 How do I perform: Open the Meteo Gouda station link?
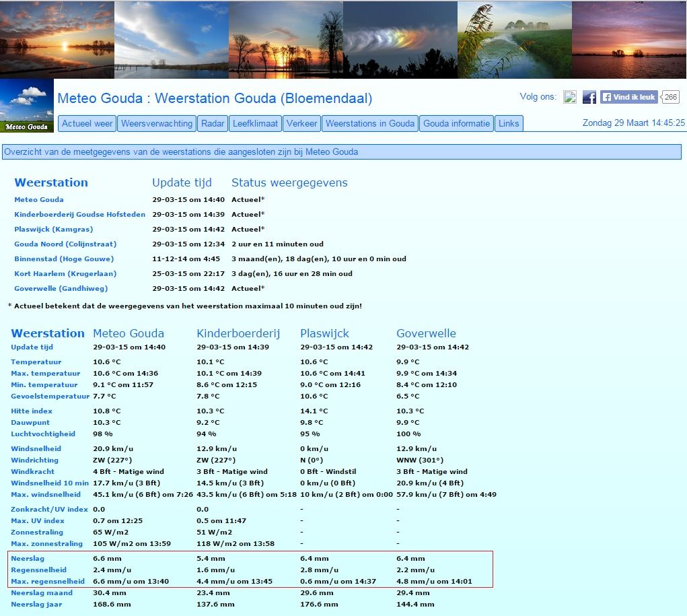click(39, 199)
